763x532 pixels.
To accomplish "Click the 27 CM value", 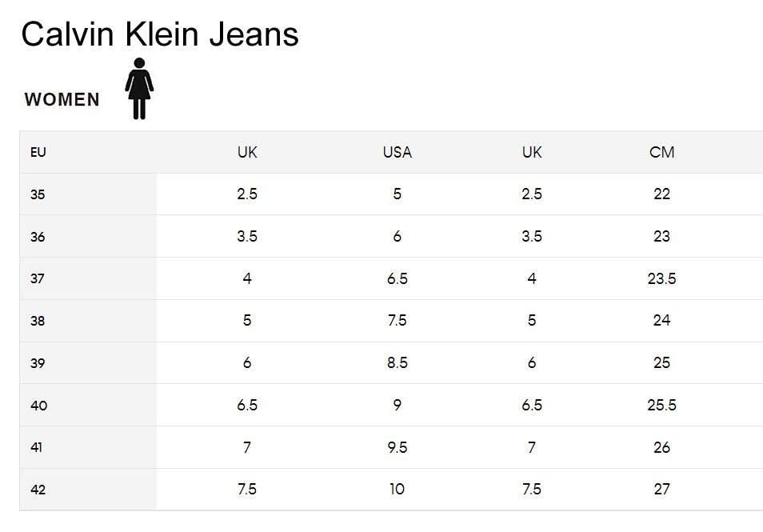I will 661,489.
